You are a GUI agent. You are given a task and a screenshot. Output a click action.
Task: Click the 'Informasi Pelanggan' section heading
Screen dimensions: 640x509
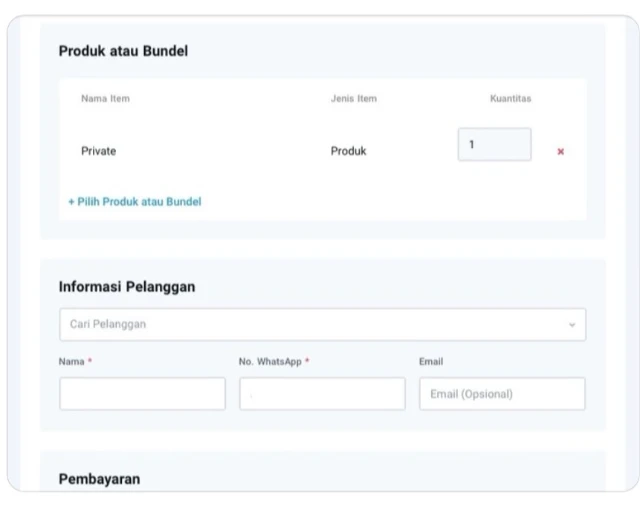click(127, 287)
